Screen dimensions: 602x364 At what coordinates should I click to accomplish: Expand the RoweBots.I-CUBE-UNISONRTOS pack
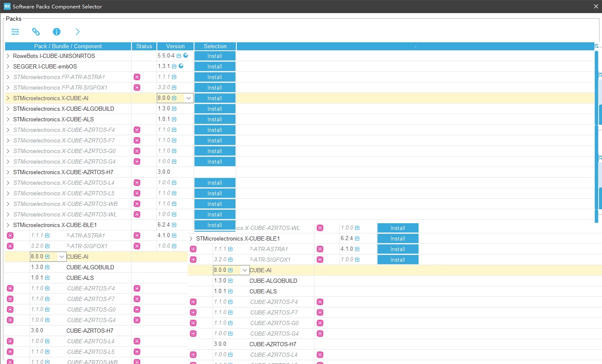[x=8, y=56]
